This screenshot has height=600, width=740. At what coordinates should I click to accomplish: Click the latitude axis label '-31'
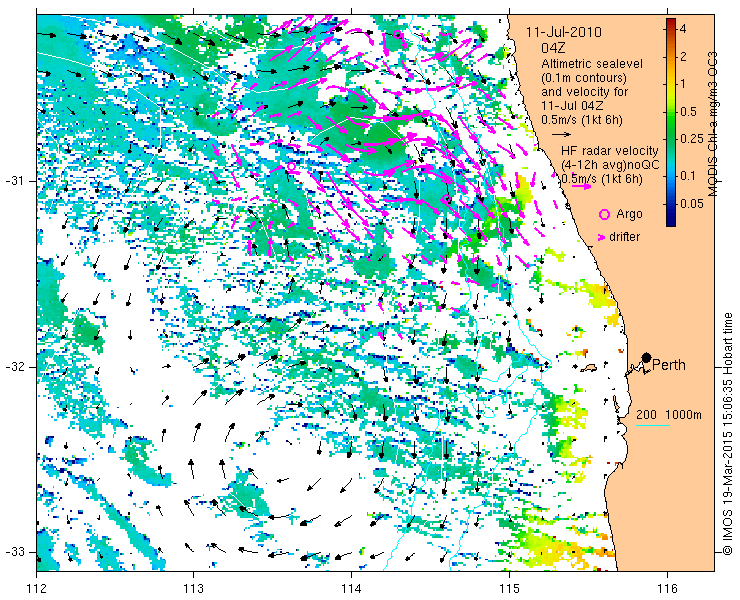coord(14,181)
